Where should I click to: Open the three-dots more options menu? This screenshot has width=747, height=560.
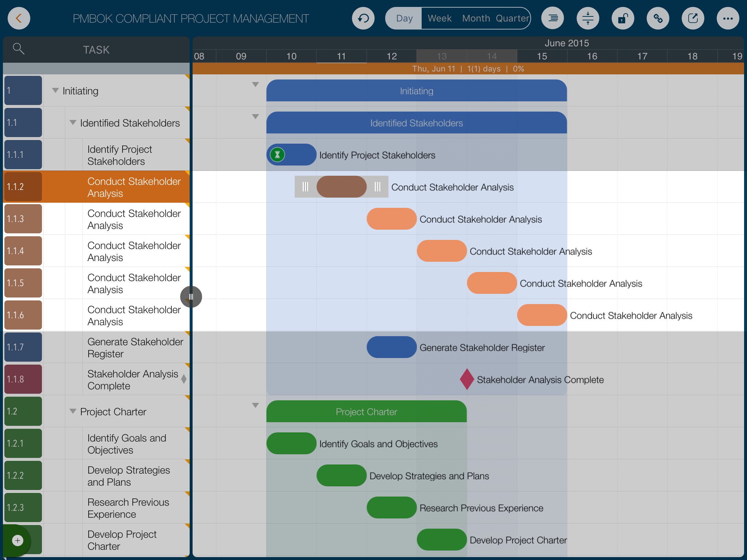(x=728, y=18)
